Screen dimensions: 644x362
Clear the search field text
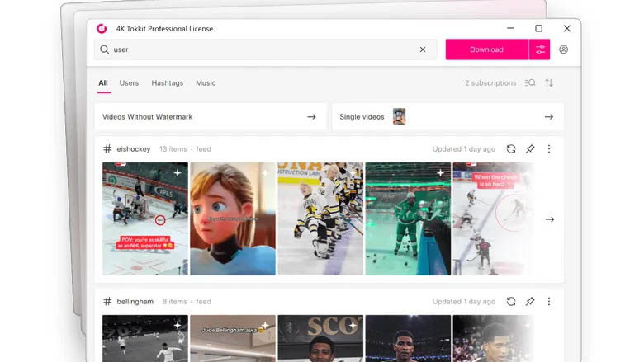pyautogui.click(x=423, y=49)
